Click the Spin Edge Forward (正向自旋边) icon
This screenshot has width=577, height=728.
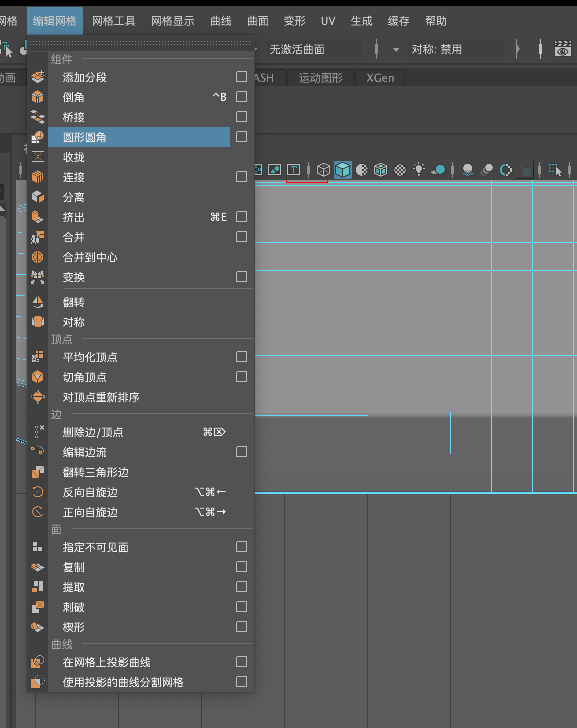click(x=38, y=512)
